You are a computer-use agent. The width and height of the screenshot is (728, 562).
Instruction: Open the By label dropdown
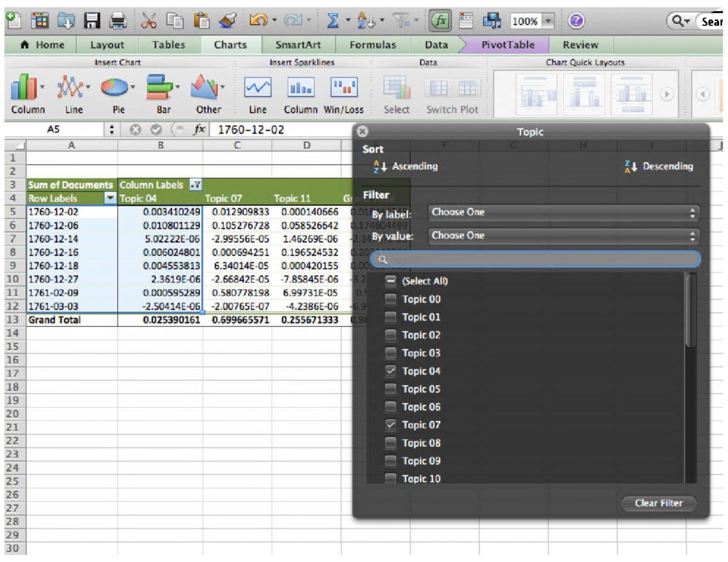(x=563, y=212)
